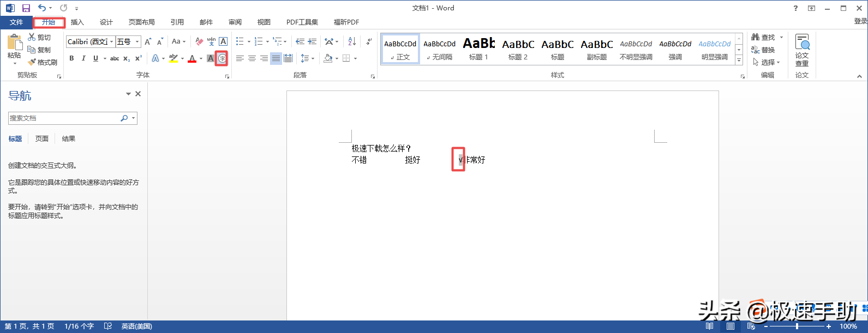Apply distributed alignment icon

tap(288, 58)
